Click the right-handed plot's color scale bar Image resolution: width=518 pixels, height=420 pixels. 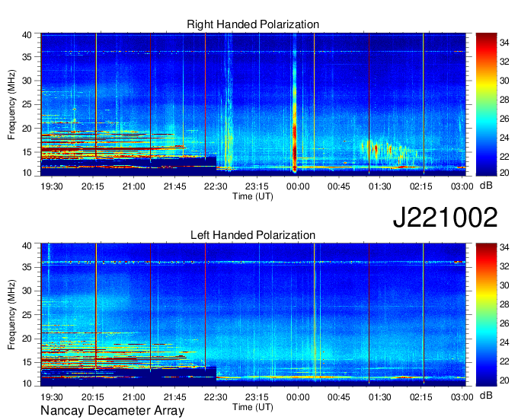(x=486, y=104)
